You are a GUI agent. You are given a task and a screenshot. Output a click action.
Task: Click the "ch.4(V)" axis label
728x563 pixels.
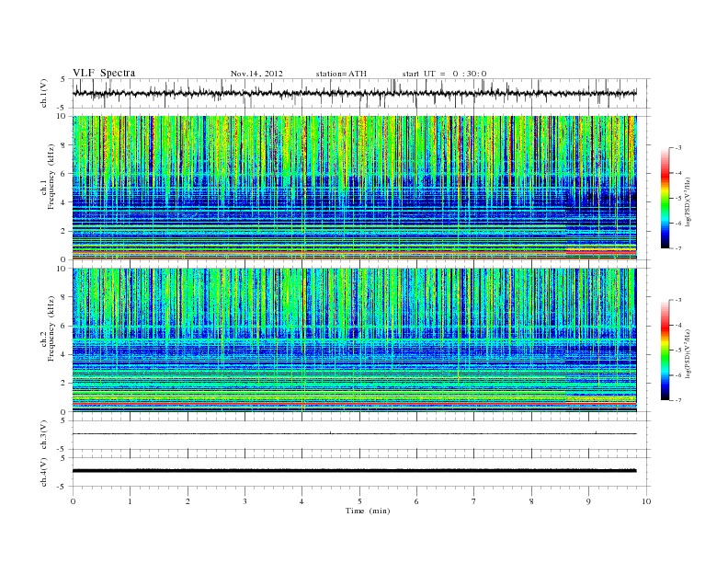[44, 472]
